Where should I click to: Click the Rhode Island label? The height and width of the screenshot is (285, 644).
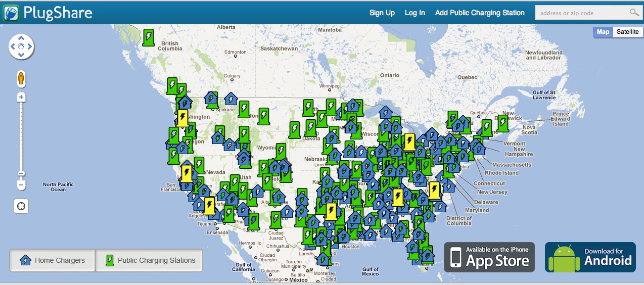click(x=502, y=173)
